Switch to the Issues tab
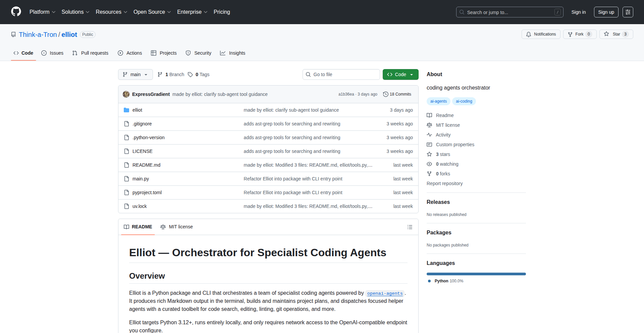Screen dimensions: 644x333 pos(52,53)
